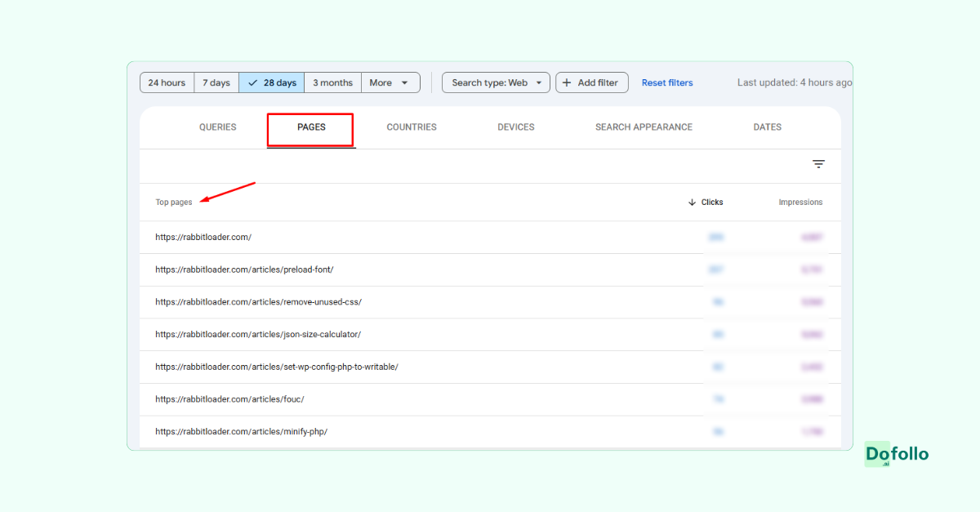The image size is (980, 512).
Task: Click the sort arrow next to Clicks
Action: point(691,202)
